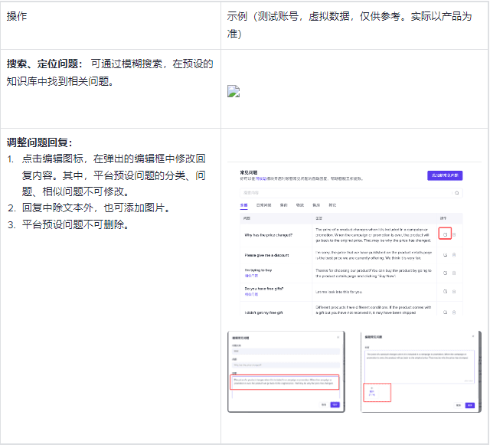Click the magnifier icon in search box
This screenshot has height=448, width=490.
point(456,193)
